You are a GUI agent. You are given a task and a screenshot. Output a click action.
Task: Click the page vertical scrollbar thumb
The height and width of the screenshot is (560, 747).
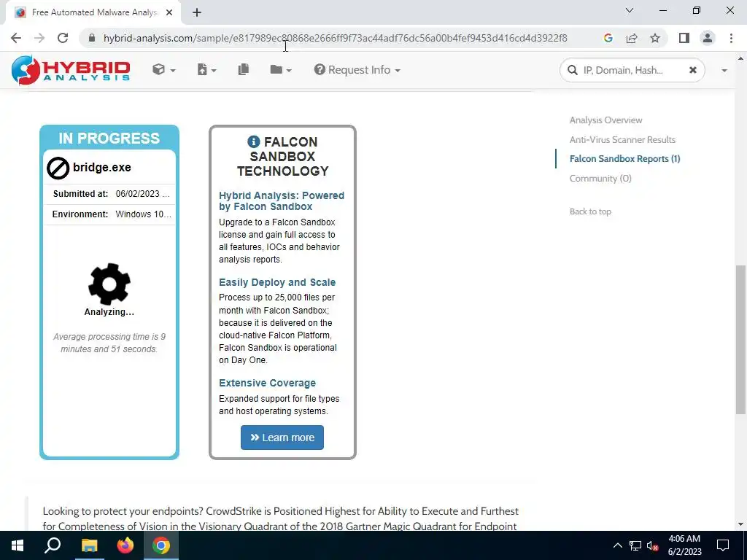(x=740, y=339)
